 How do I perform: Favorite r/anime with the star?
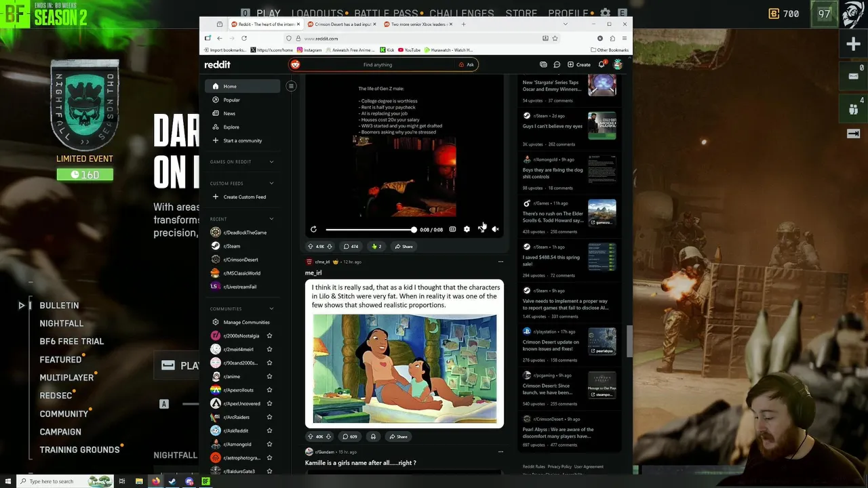pos(269,376)
